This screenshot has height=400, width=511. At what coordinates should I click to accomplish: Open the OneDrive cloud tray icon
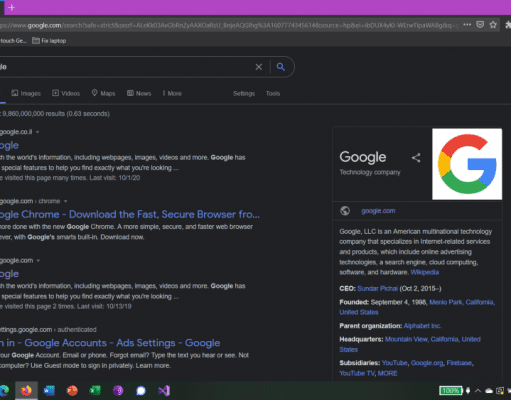[489, 391]
